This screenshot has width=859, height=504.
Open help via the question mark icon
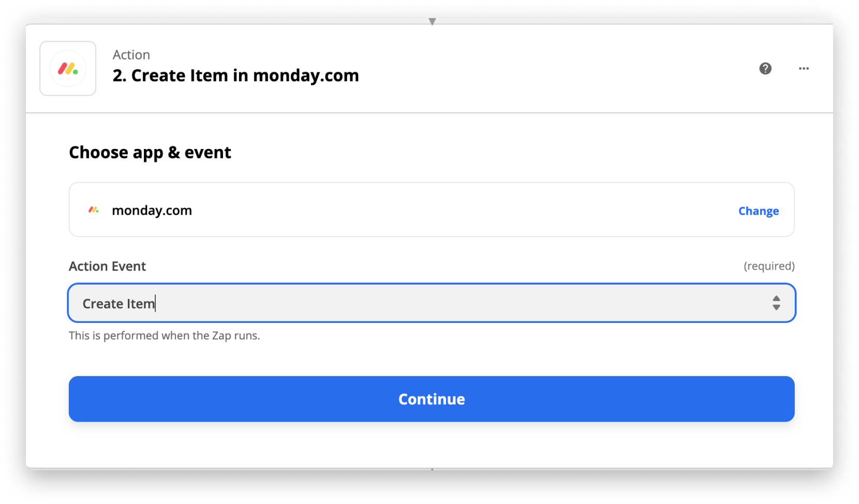coord(765,68)
